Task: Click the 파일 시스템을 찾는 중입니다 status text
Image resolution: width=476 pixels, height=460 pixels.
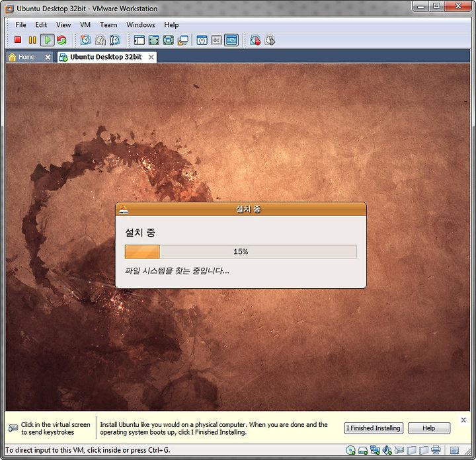Action: coord(177,270)
